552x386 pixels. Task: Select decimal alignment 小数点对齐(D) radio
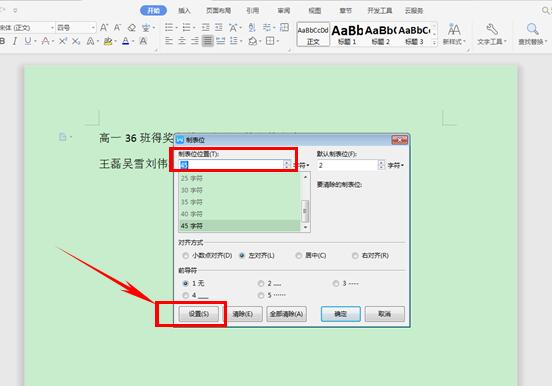pos(186,256)
